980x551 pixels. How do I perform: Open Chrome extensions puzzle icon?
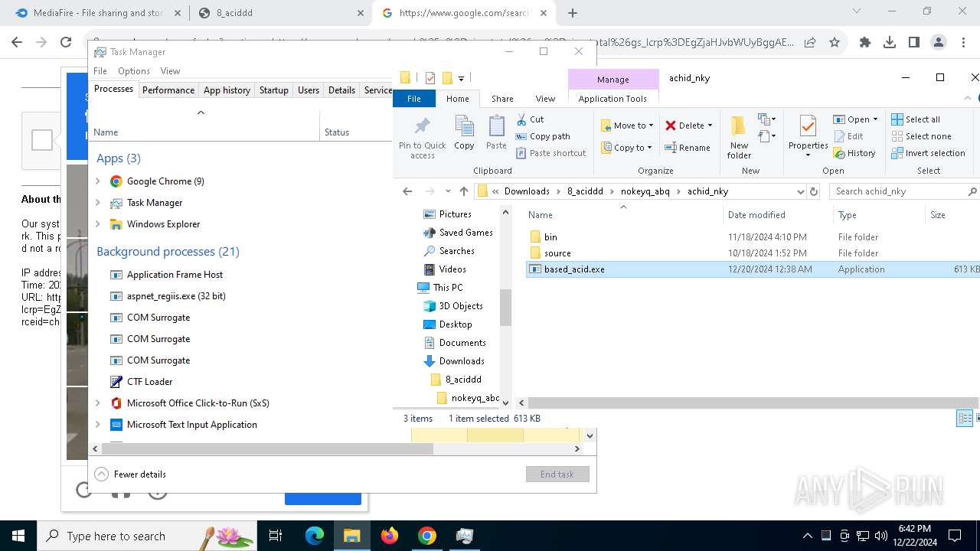click(x=865, y=43)
